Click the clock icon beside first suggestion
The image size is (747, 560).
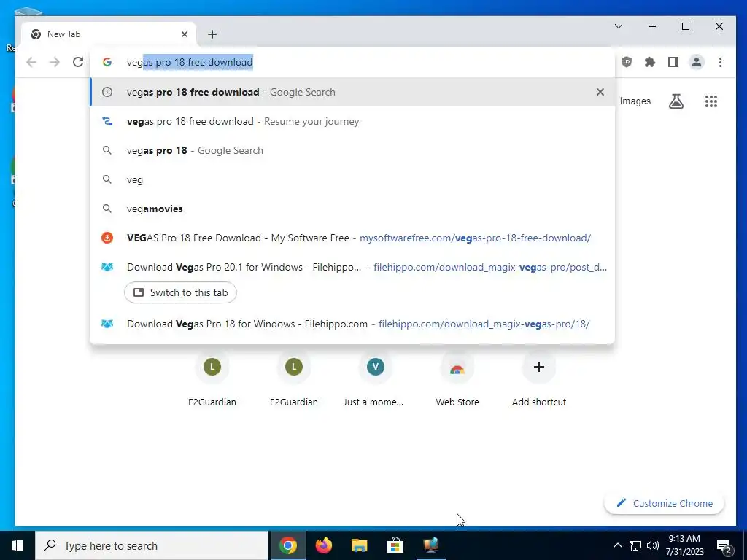coord(107,92)
